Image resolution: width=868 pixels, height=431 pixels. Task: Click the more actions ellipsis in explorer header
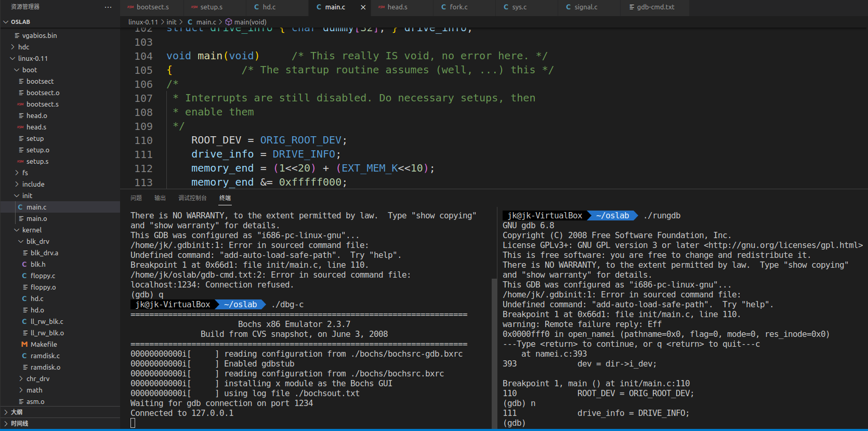coord(108,7)
